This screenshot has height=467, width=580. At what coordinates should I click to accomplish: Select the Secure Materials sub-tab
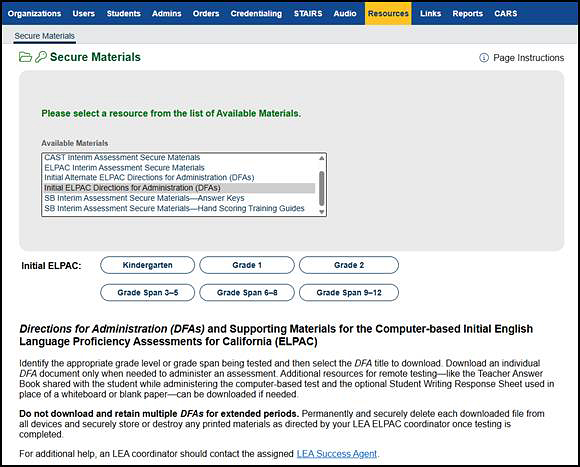[x=44, y=36]
